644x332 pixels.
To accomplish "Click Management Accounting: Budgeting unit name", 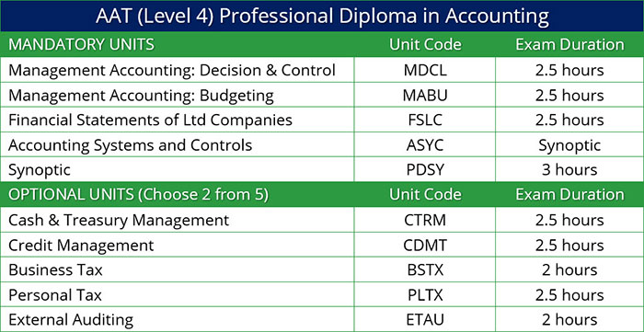I will [141, 96].
